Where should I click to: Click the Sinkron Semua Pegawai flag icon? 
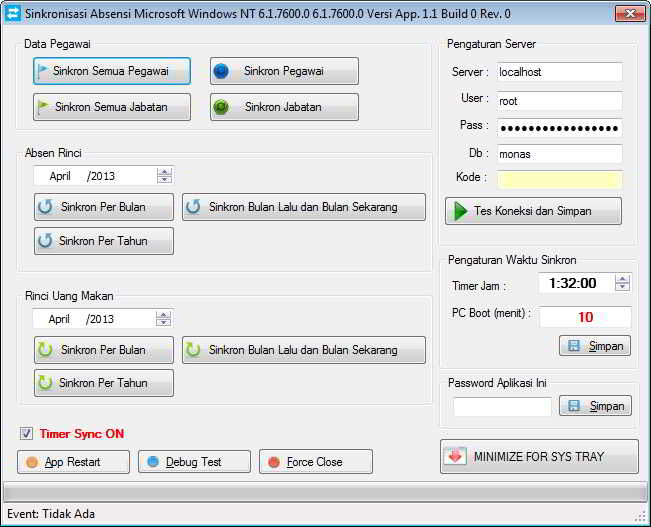coord(43,72)
